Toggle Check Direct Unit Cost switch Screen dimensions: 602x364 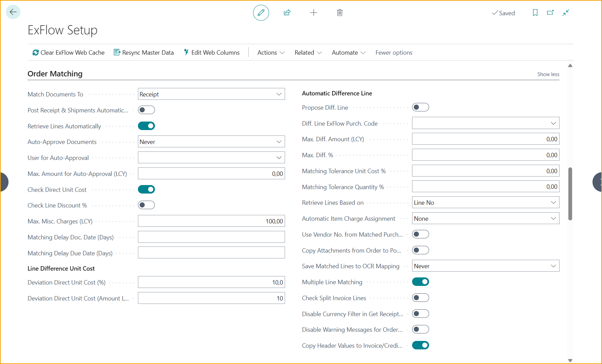146,189
